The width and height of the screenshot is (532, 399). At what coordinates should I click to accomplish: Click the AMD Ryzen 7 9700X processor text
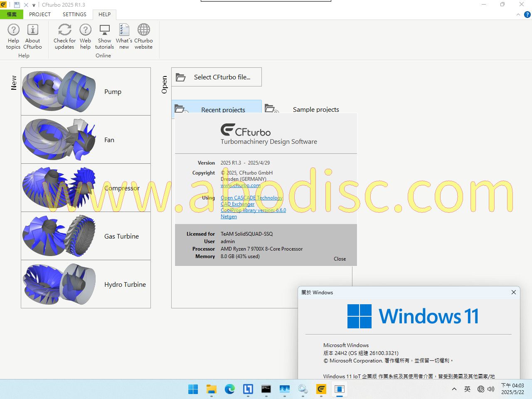262,249
